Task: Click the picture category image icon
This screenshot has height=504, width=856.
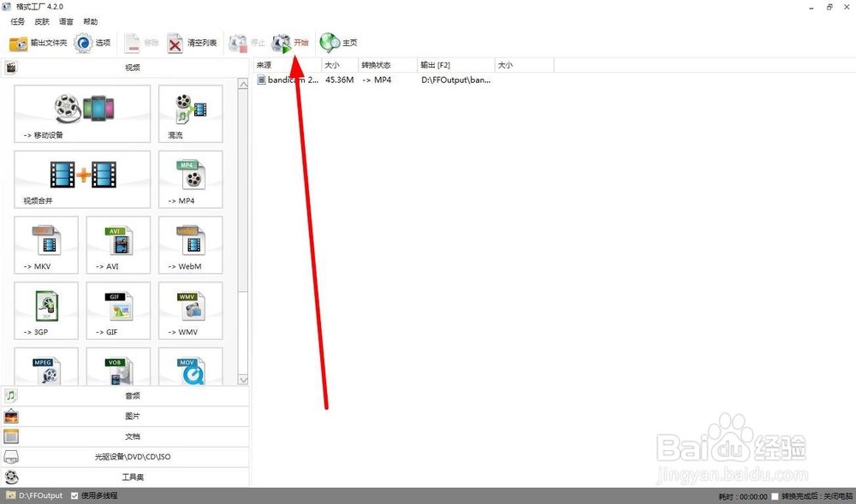Action: 11,417
